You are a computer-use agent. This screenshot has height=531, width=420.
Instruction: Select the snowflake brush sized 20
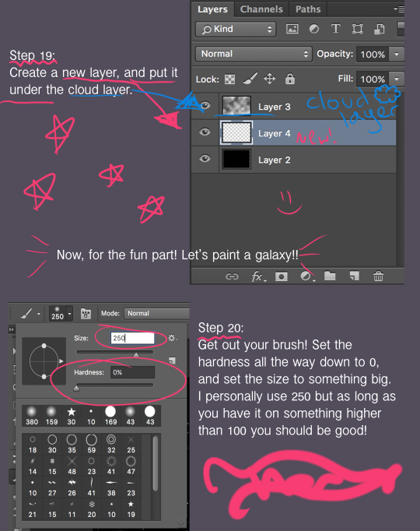coord(92,509)
